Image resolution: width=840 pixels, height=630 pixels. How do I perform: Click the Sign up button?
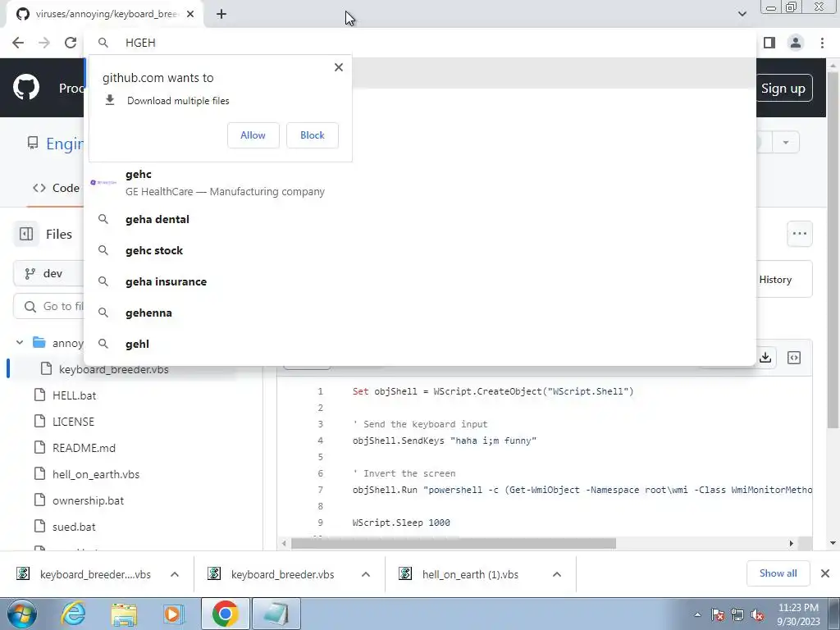(x=783, y=89)
